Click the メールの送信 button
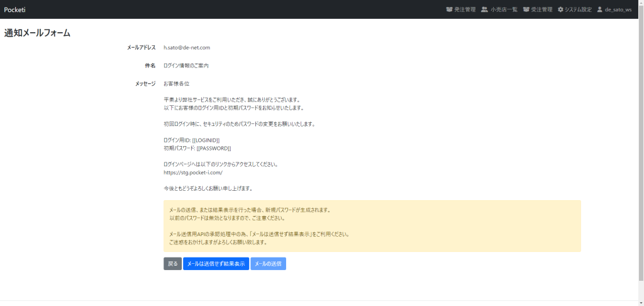Screen dimensions: 644x306 point(268,264)
